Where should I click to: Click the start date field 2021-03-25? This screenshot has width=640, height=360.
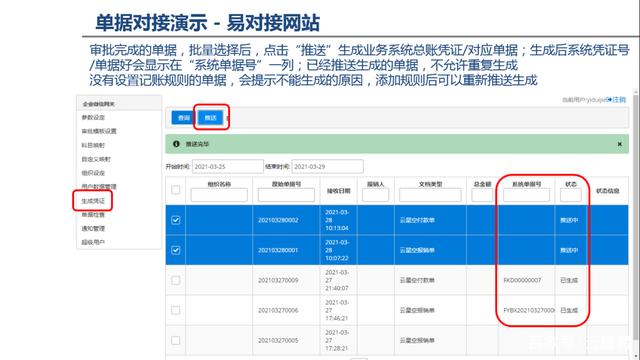point(227,167)
